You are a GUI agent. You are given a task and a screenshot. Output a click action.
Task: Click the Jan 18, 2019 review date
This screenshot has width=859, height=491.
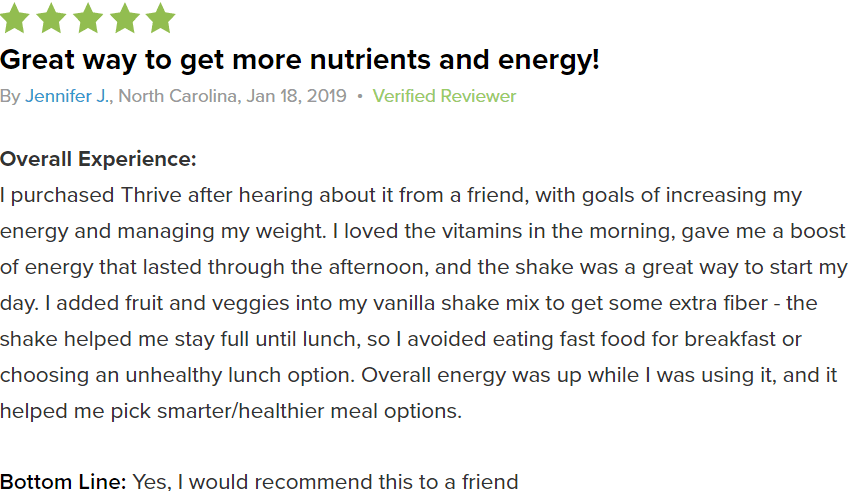click(296, 96)
